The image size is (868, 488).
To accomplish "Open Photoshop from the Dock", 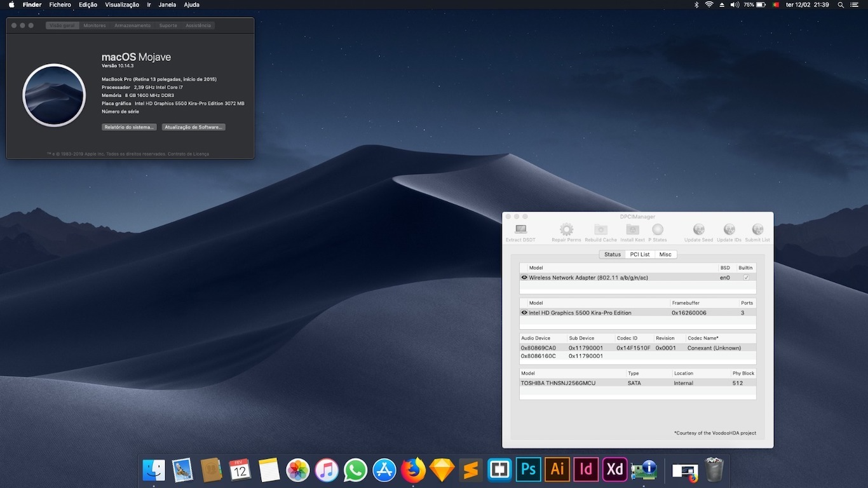I will pyautogui.click(x=528, y=470).
